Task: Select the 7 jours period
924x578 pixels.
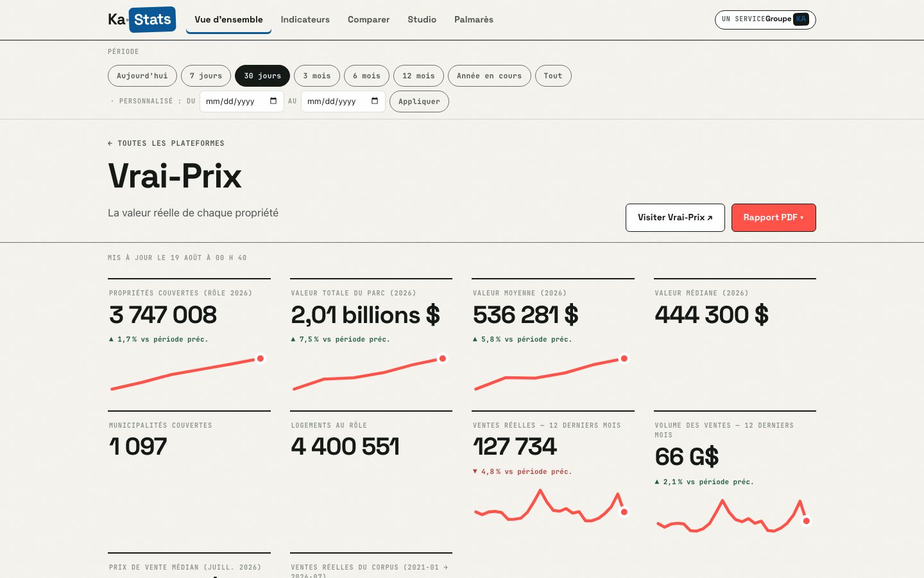Action: (x=206, y=76)
